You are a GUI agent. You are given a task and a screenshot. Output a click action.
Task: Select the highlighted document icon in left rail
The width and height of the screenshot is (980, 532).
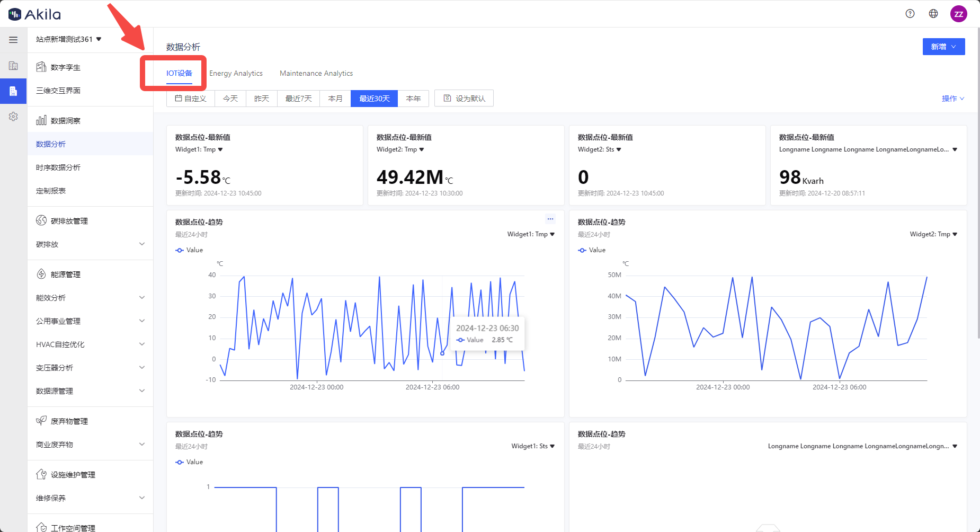(13, 91)
